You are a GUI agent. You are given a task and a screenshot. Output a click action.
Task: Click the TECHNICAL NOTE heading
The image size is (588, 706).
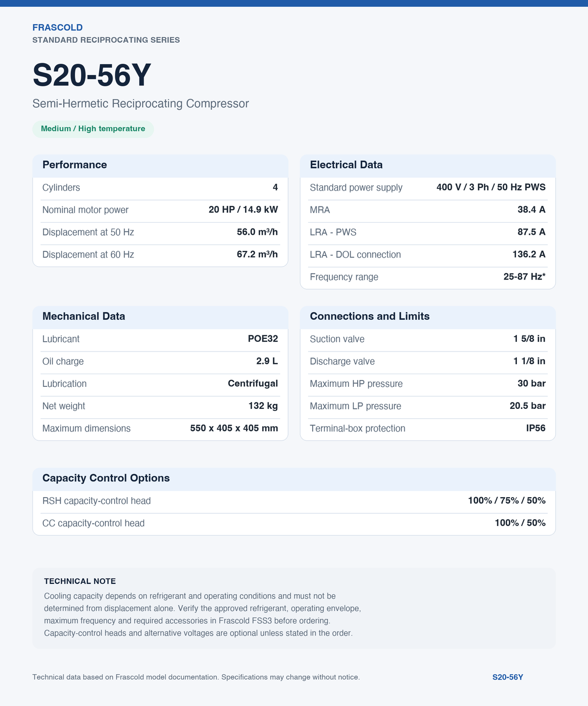80,581
